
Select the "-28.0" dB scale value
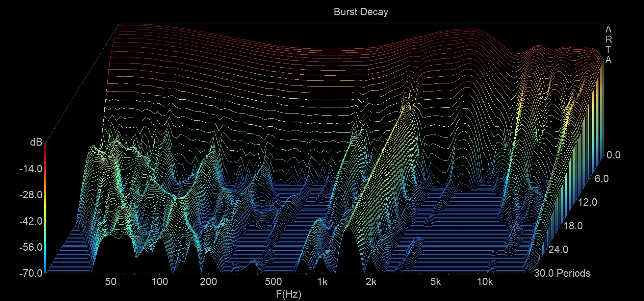pyautogui.click(x=31, y=195)
